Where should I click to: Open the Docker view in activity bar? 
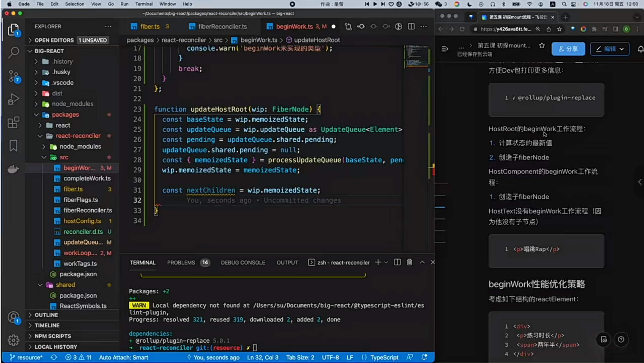[13, 169]
